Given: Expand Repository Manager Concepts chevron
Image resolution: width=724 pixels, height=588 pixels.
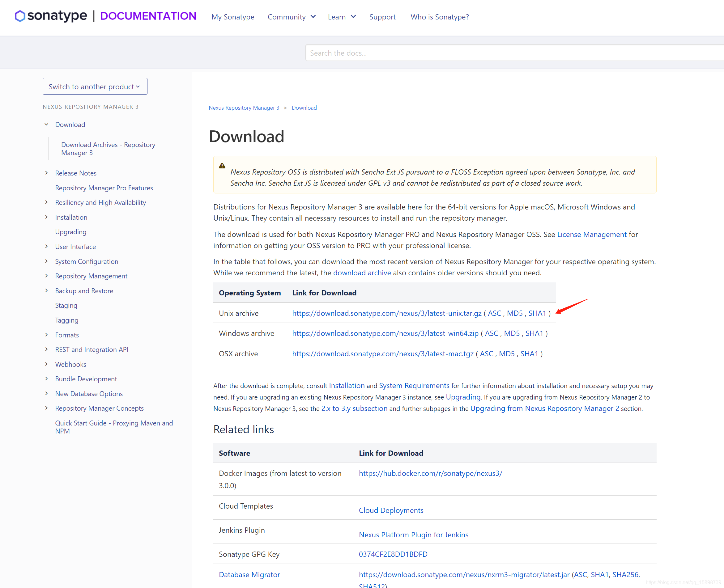Looking at the screenshot, I should 46,408.
